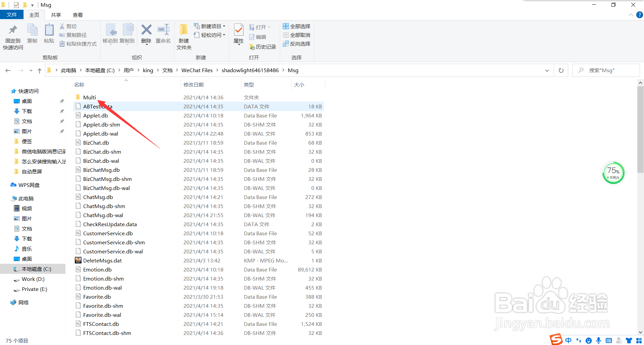Image resolution: width=644 pixels, height=345 pixels.
Task: Select Quick Access (快速访问) in sidebar
Action: click(x=28, y=91)
